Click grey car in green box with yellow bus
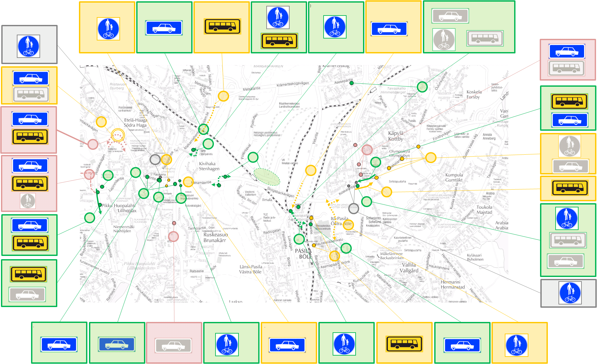Viewport: 597px width, 364px height. [x=27, y=294]
